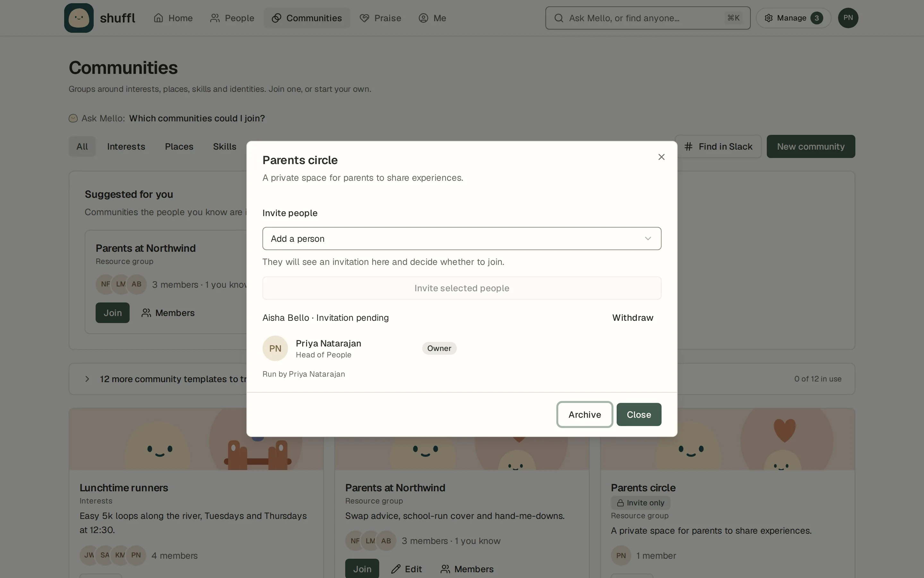This screenshot has width=924, height=578.
Task: Click PN avatar on Parents circle card
Action: pyautogui.click(x=621, y=556)
